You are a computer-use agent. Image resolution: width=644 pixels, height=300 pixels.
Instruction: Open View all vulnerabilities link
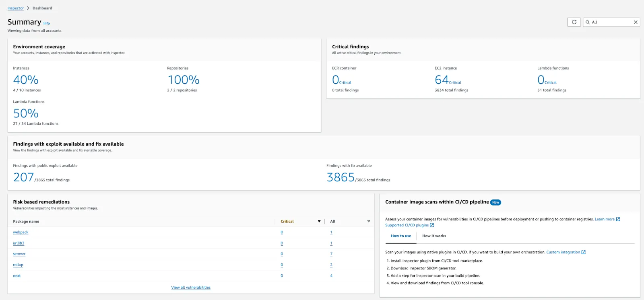coord(191,288)
